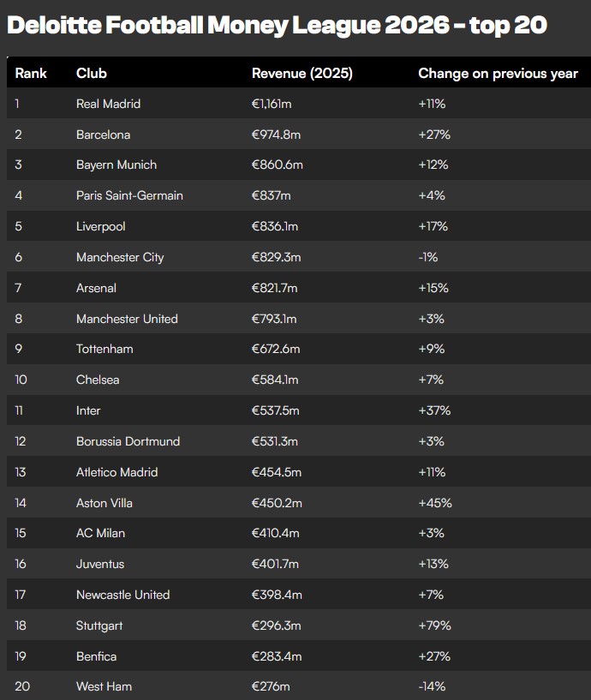Select the Manchester City club name
This screenshot has width=591, height=700.
[x=120, y=257]
